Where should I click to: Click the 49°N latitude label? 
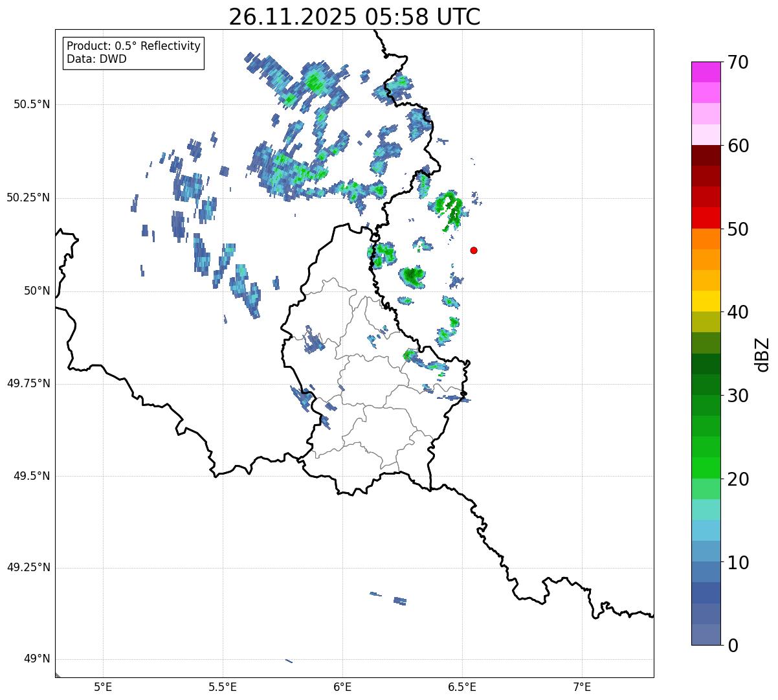(x=37, y=659)
